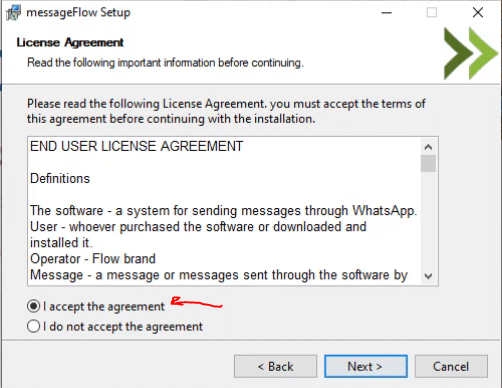Click the 'Operator - Flow brand' line
This screenshot has width=502, height=388.
pos(93,259)
